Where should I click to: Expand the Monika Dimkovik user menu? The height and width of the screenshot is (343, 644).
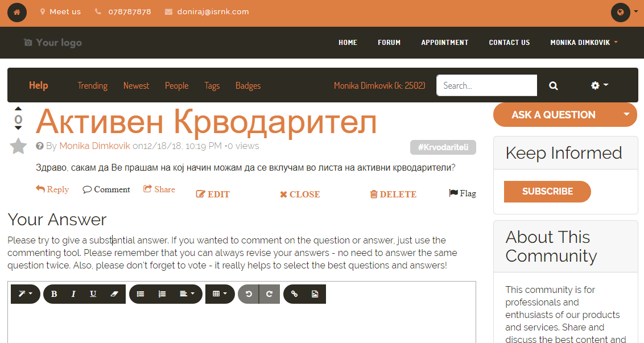tap(584, 43)
